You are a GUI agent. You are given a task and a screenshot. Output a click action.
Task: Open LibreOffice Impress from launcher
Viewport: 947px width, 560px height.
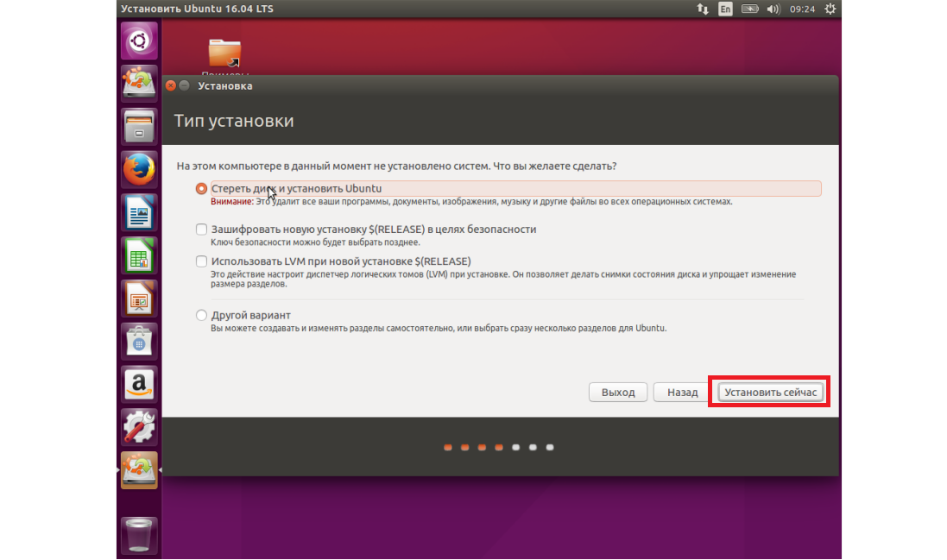click(139, 298)
